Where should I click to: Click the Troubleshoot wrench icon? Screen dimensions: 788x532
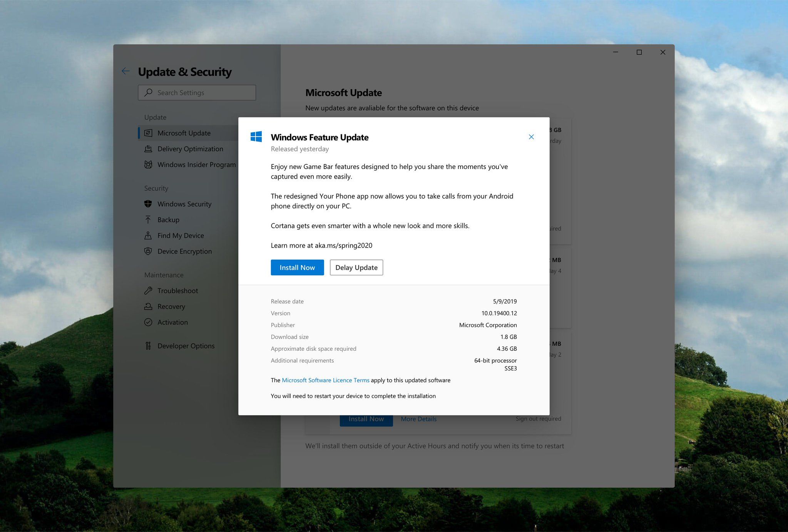pos(148,291)
